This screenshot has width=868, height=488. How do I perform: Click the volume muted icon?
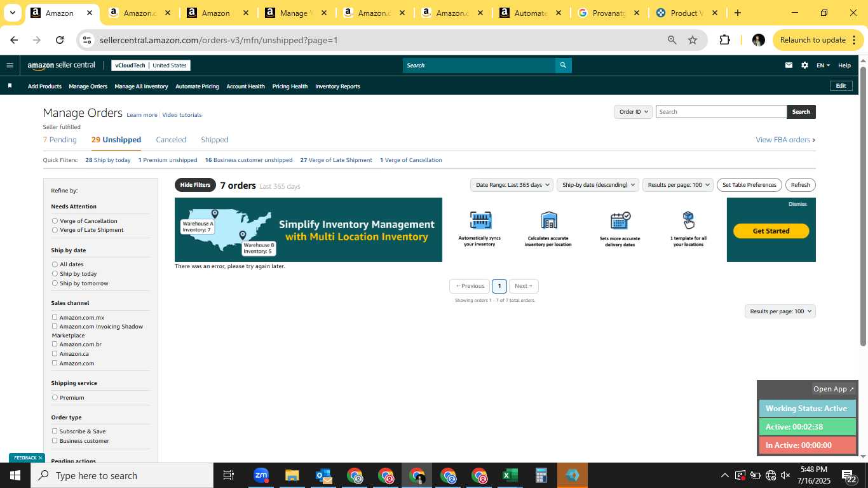coord(785,475)
